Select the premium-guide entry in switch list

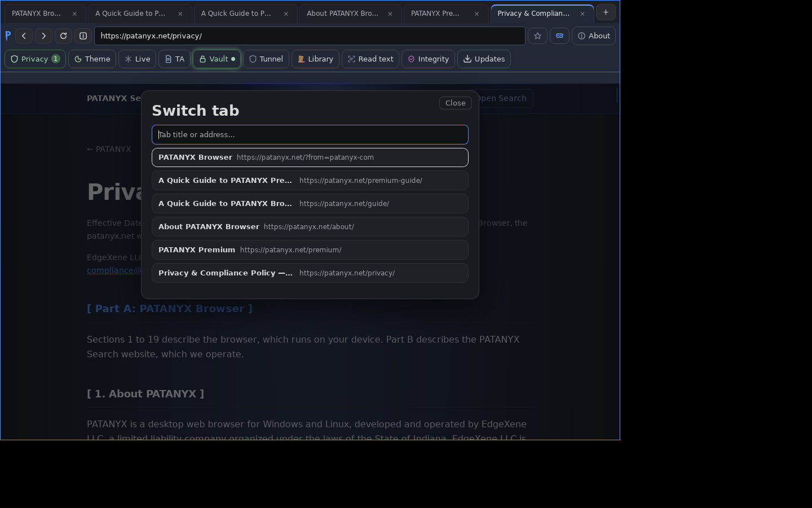pos(310,181)
